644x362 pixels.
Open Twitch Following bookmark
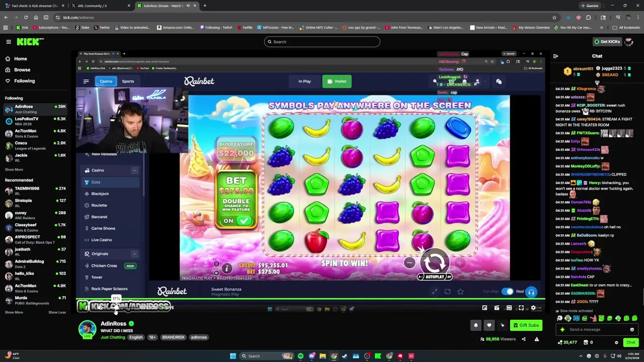(216, 28)
